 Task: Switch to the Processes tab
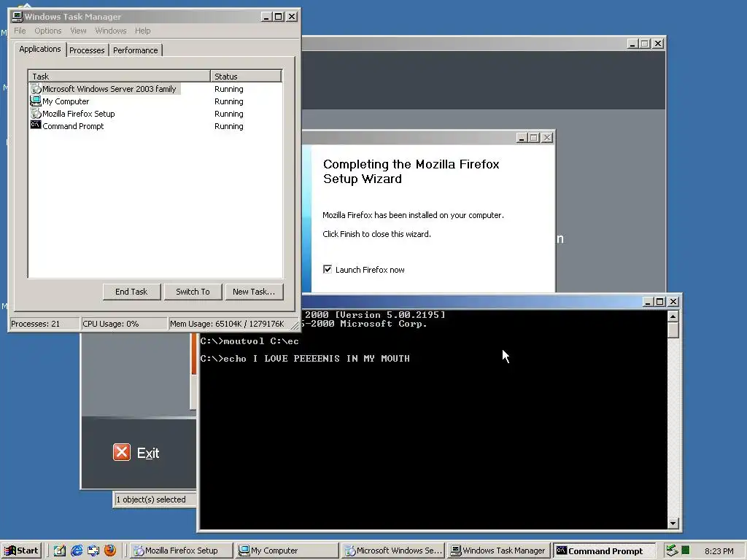coord(87,50)
